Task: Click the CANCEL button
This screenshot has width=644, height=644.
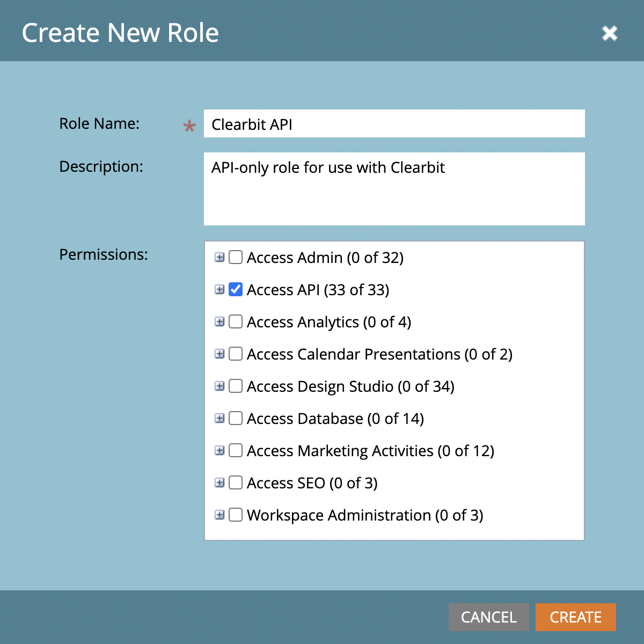Action: (489, 617)
